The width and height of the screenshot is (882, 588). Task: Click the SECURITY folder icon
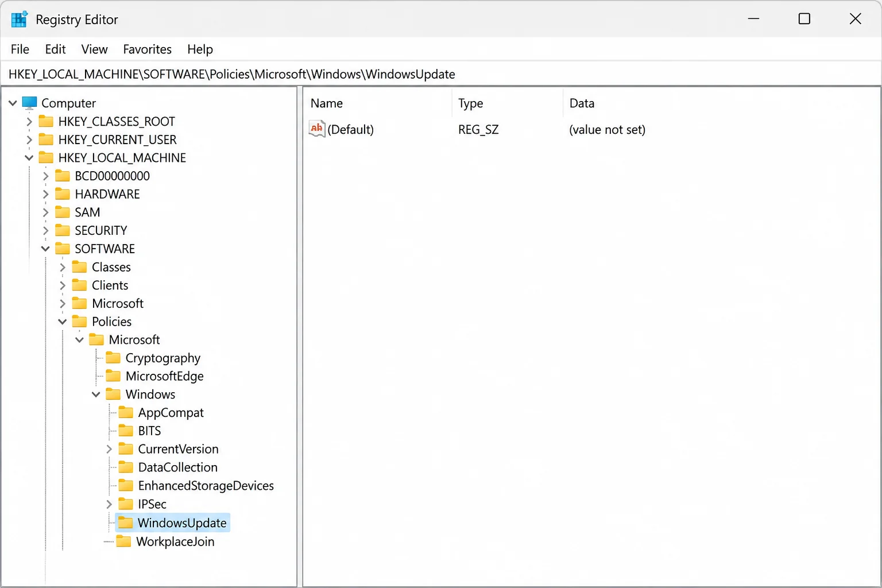pos(63,230)
